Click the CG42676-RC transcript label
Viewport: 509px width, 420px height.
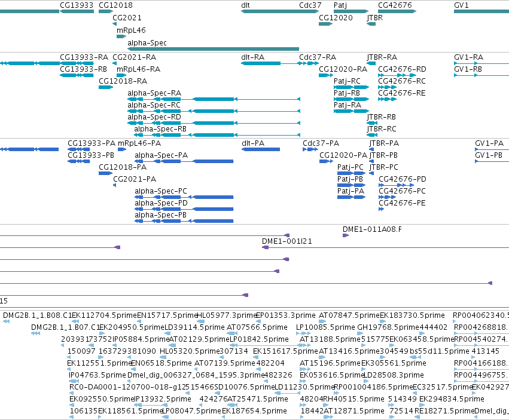[402, 81]
